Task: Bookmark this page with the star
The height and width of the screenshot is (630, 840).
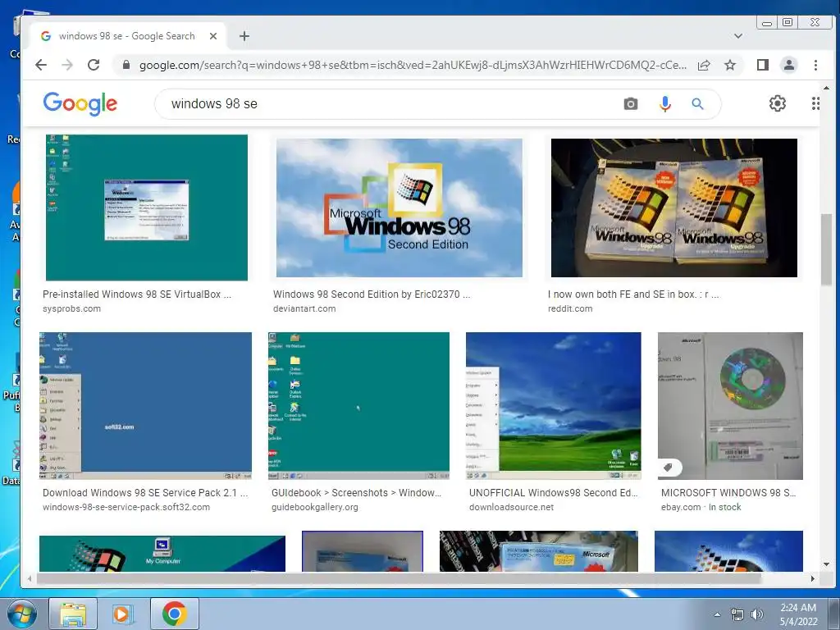Action: tap(729, 66)
